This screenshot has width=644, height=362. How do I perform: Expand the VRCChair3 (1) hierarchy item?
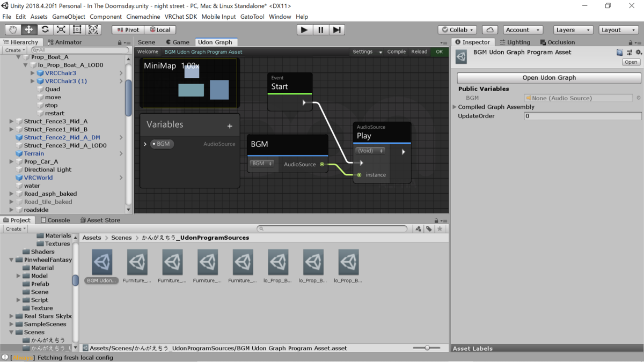coord(33,81)
